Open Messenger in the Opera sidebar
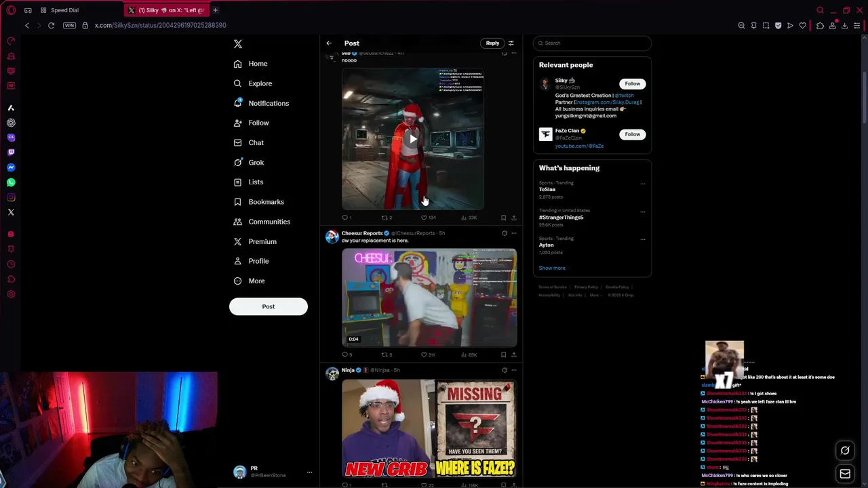The width and height of the screenshot is (868, 488). pyautogui.click(x=11, y=167)
